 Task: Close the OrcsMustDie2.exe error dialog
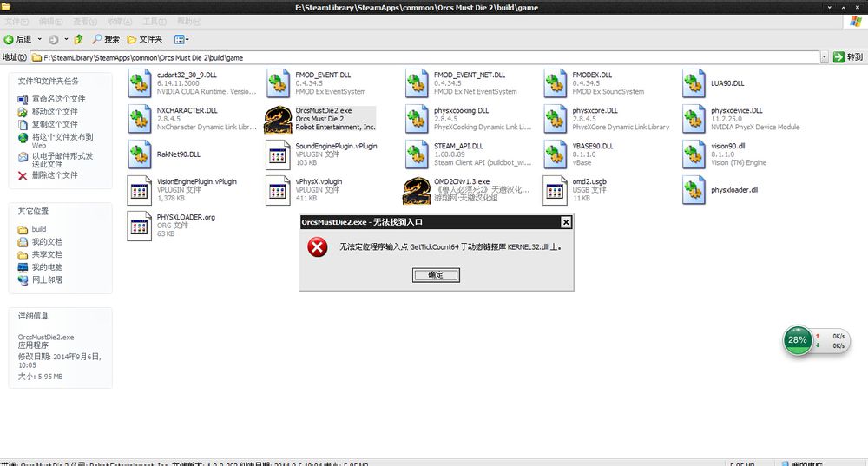point(566,222)
